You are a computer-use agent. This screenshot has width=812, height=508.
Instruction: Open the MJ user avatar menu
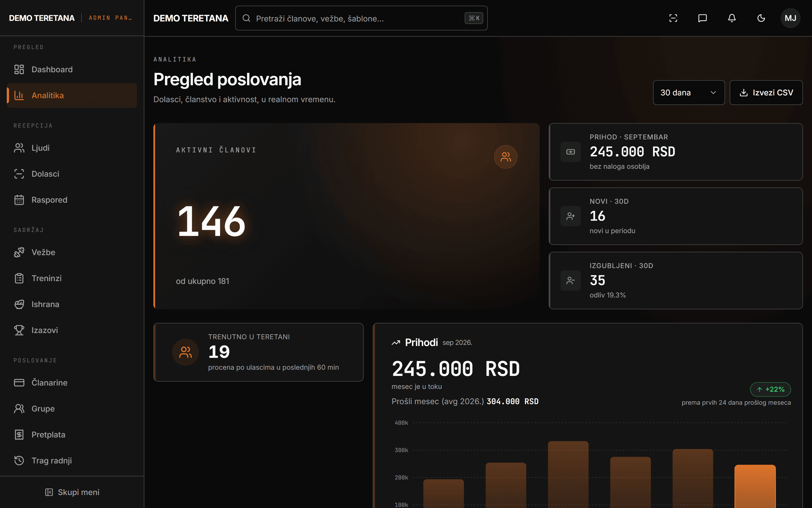coord(790,18)
